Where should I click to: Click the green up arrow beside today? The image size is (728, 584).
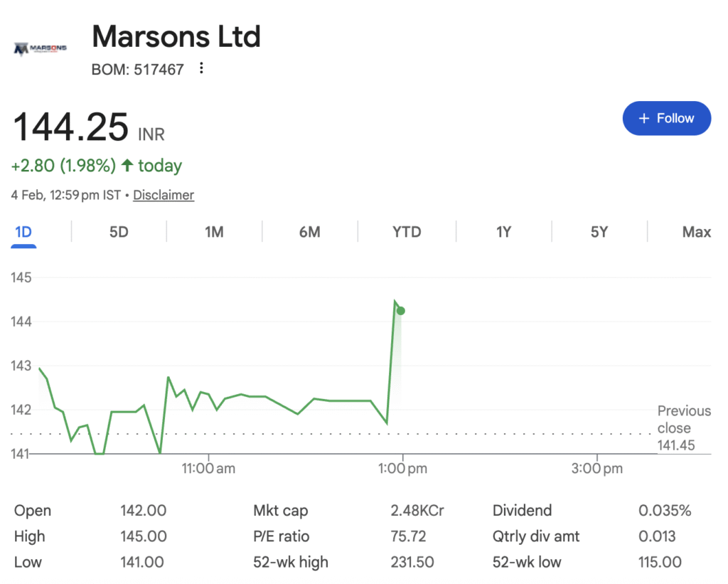click(x=127, y=166)
